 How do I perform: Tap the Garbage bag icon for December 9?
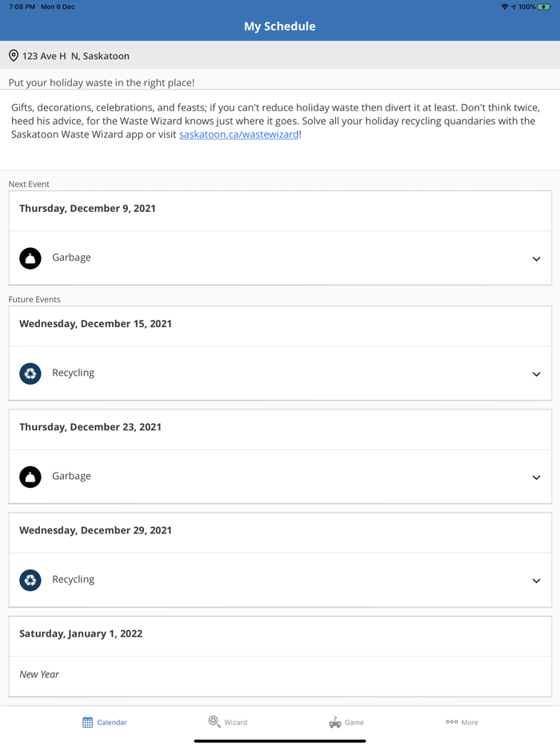click(30, 258)
